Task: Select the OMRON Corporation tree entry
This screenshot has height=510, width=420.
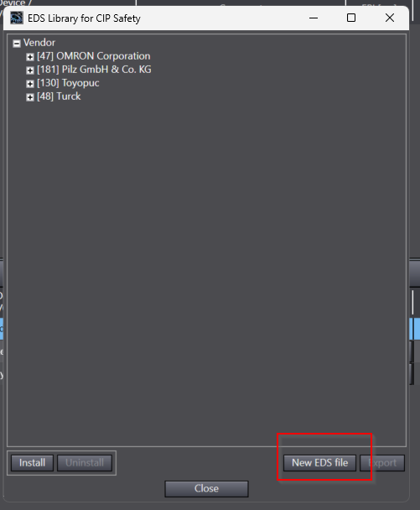Action: tap(94, 56)
